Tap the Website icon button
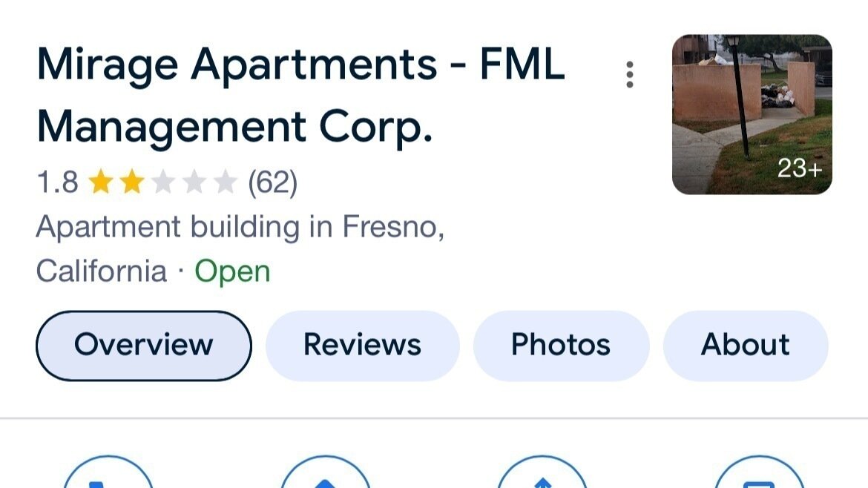 click(x=758, y=475)
